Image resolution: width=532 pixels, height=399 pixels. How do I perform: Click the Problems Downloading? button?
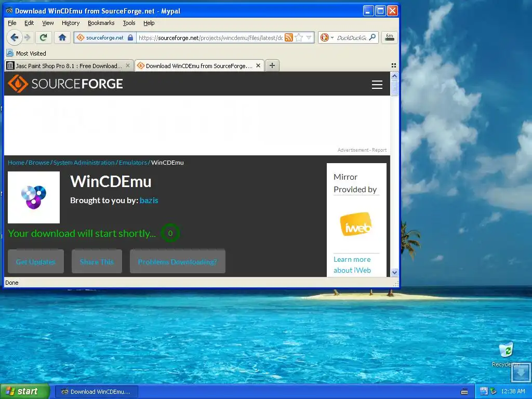tap(178, 262)
